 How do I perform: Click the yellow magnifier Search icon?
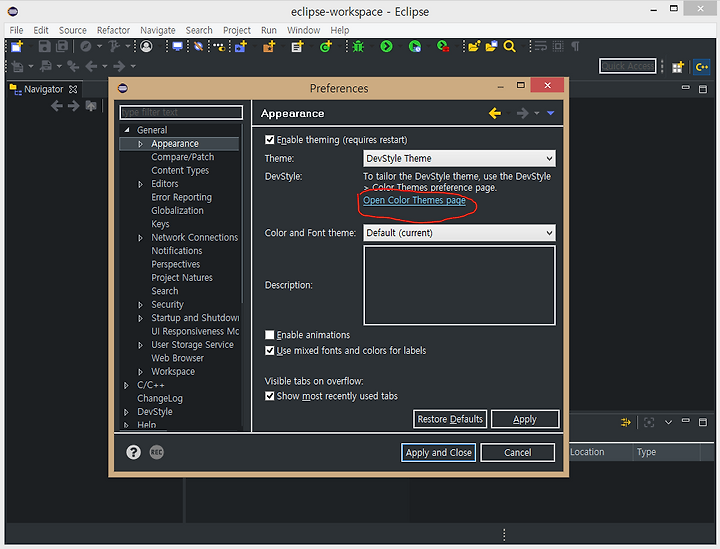coord(509,46)
